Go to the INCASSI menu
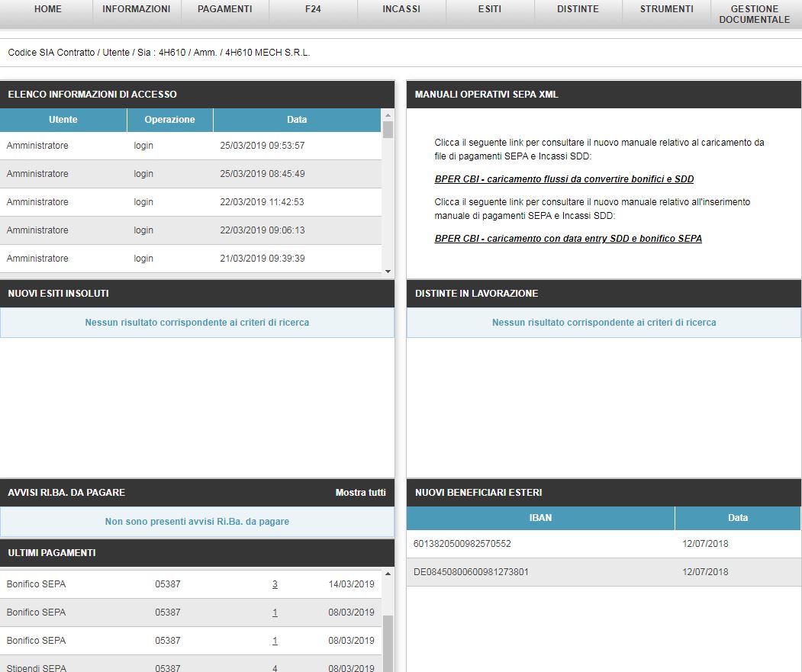This screenshot has width=802, height=672. 401,9
